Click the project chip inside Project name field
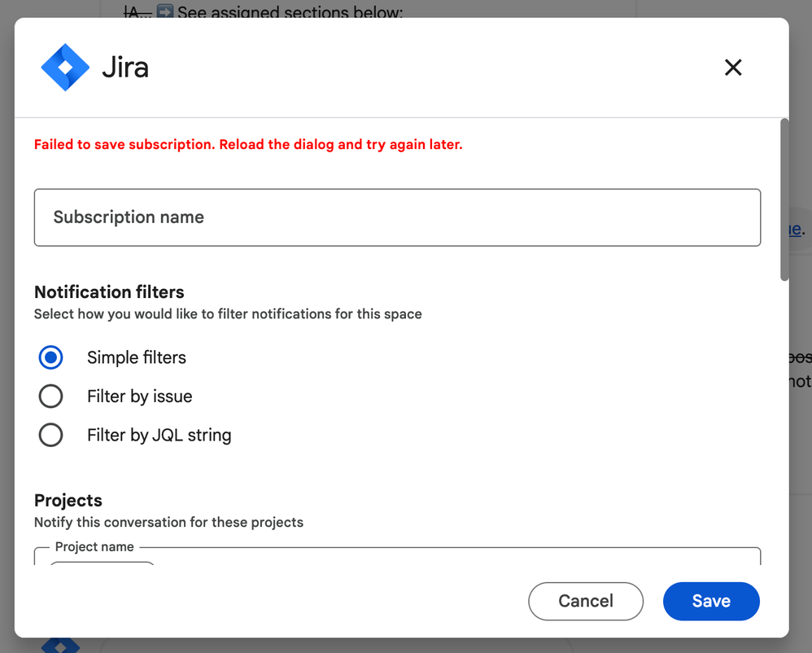812x653 pixels. point(102,563)
